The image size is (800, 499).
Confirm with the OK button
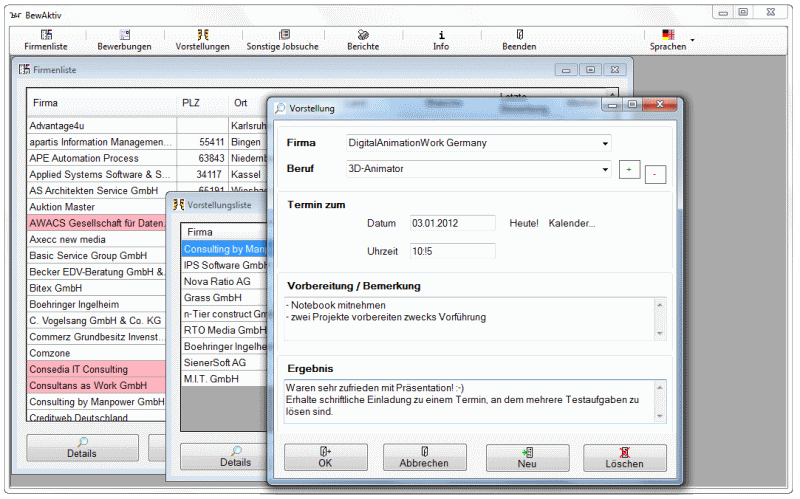pyautogui.click(x=326, y=457)
